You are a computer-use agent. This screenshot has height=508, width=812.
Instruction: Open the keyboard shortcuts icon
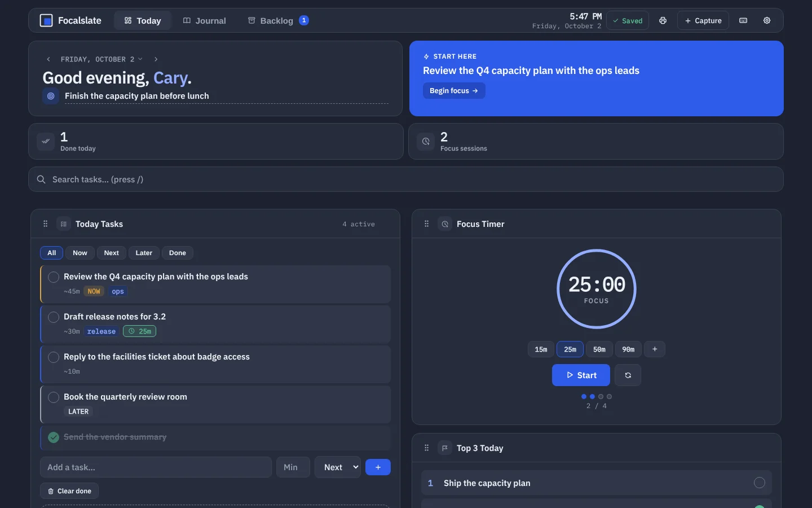tap(743, 20)
